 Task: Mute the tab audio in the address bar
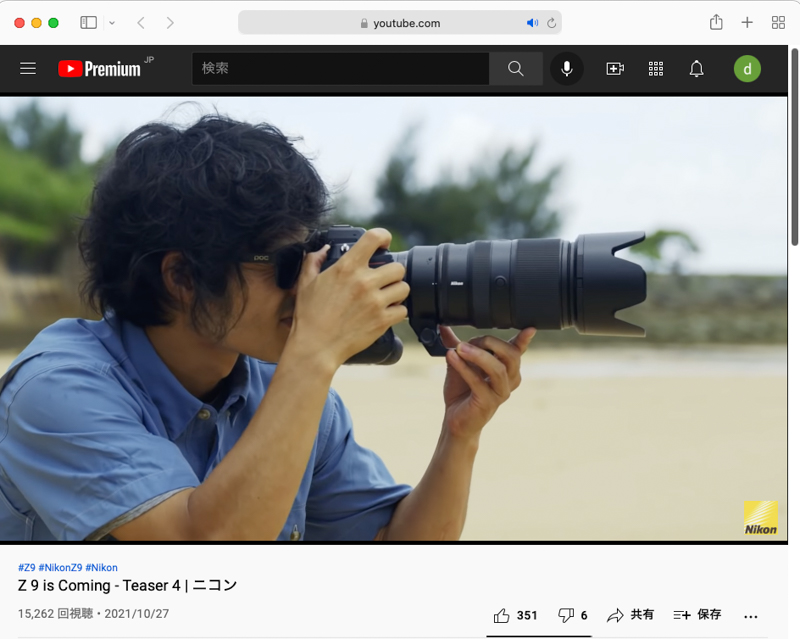click(x=531, y=21)
